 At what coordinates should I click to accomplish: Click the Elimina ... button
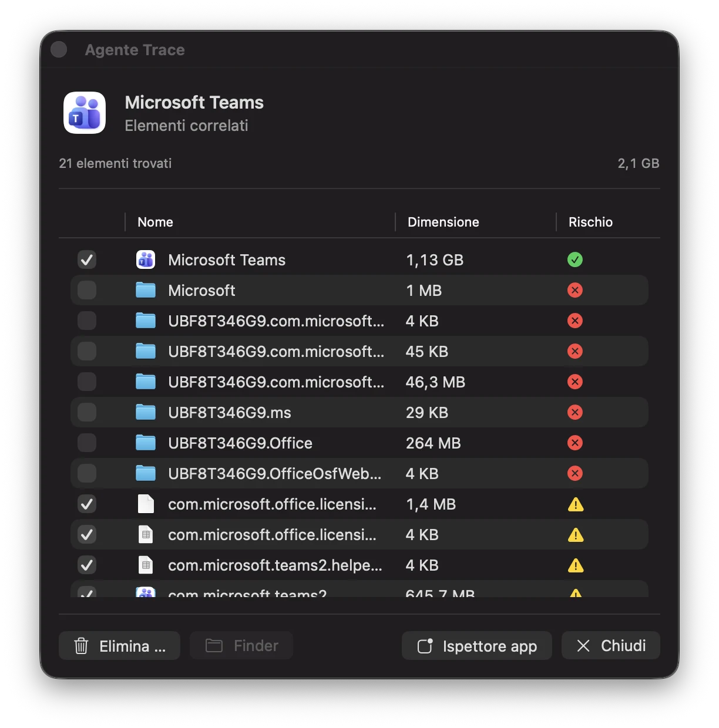[119, 646]
